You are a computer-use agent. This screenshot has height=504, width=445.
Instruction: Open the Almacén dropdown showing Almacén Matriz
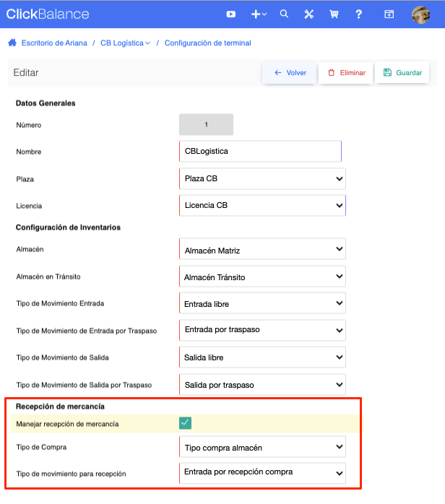tap(262, 249)
